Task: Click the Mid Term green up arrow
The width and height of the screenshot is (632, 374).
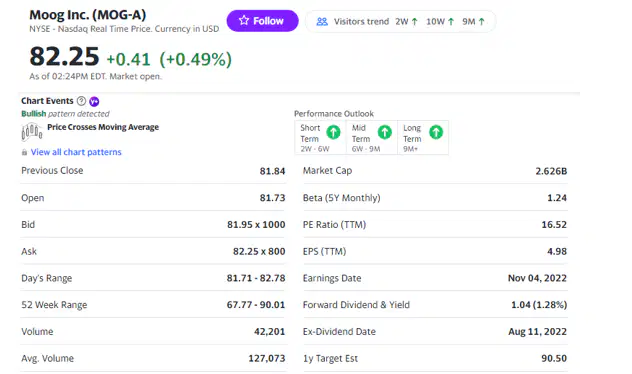Action: tap(385, 132)
